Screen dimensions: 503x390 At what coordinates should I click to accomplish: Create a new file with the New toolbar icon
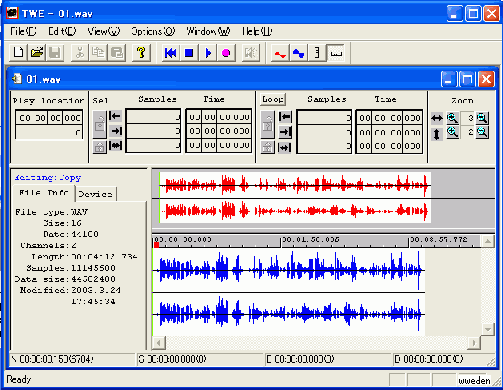(x=19, y=53)
